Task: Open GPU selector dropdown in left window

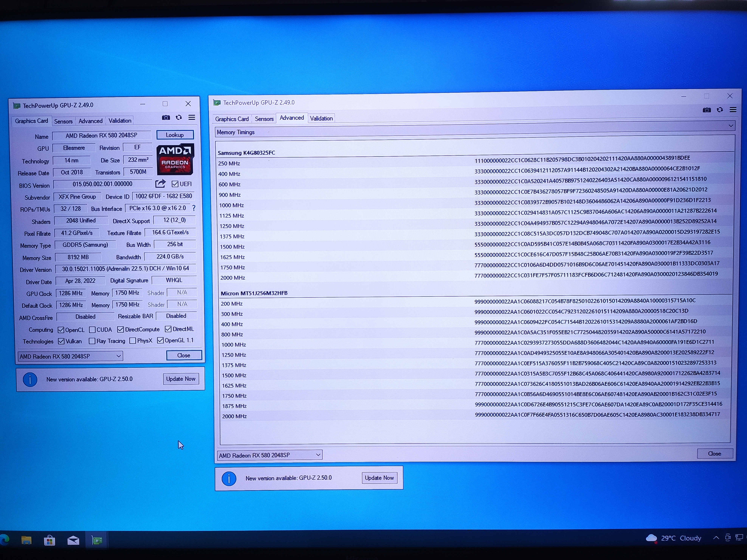Action: [x=70, y=356]
